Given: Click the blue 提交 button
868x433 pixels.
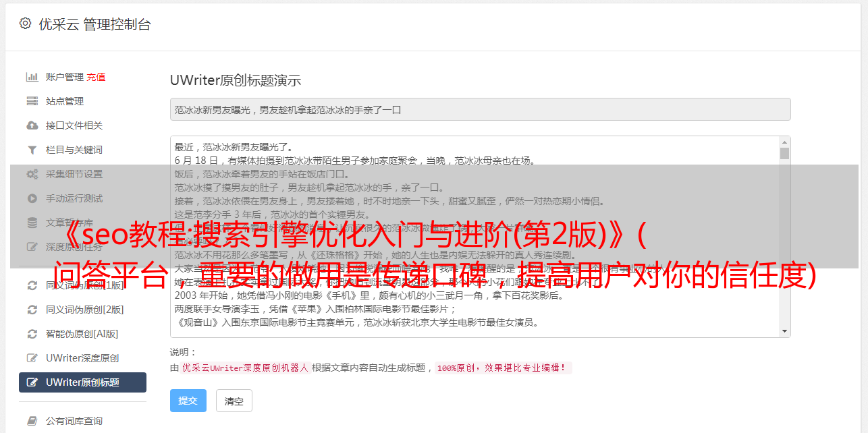Looking at the screenshot, I should pyautogui.click(x=188, y=401).
